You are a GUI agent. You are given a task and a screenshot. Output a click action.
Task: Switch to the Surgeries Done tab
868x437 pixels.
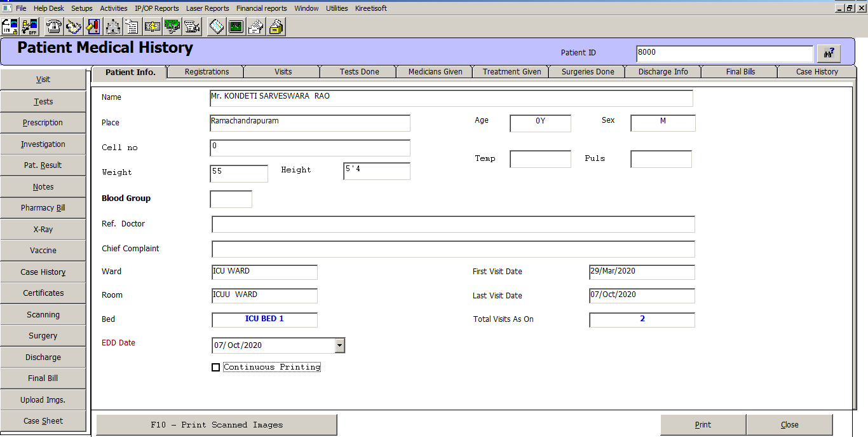(588, 72)
